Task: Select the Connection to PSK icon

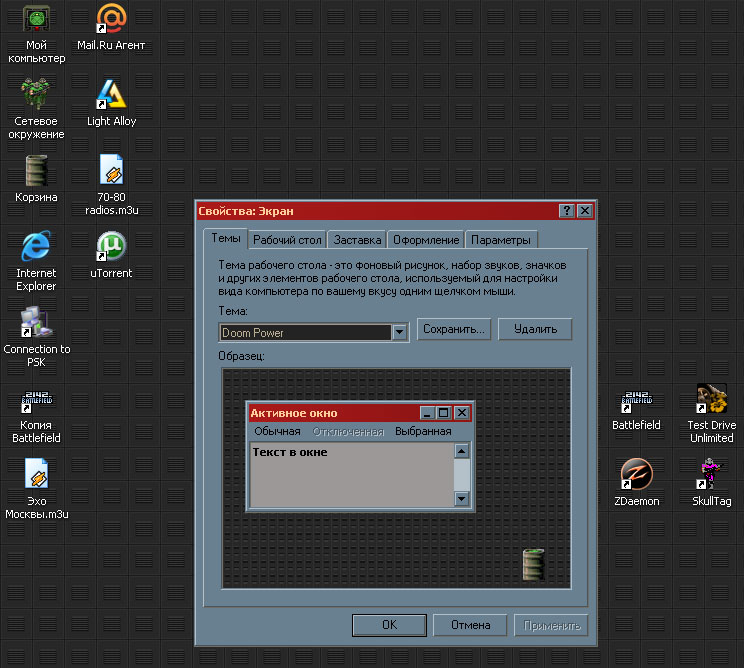Action: pos(36,322)
